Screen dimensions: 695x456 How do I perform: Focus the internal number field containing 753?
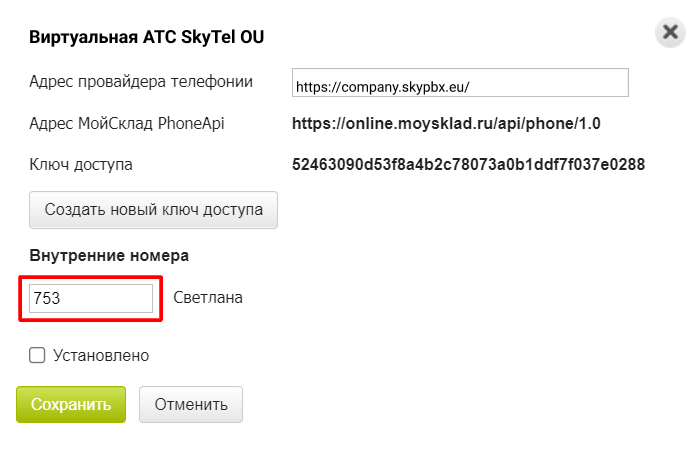click(91, 298)
